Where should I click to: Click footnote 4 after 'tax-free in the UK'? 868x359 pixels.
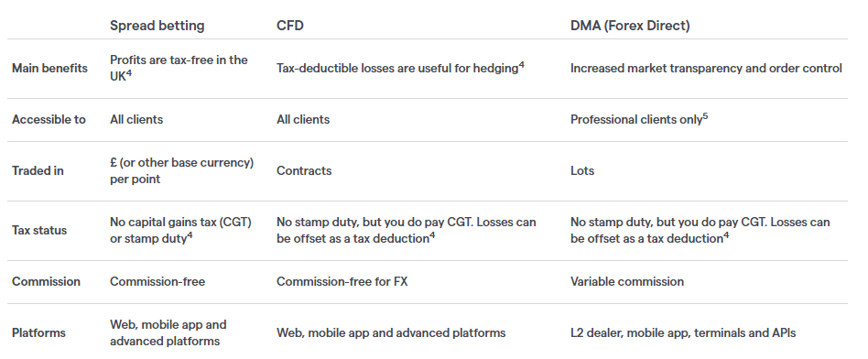tap(129, 73)
